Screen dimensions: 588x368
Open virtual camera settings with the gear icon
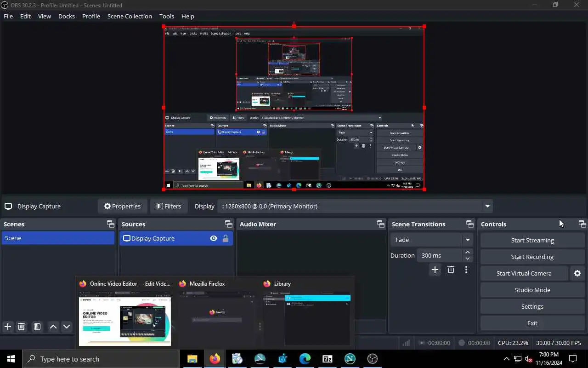coord(577,273)
